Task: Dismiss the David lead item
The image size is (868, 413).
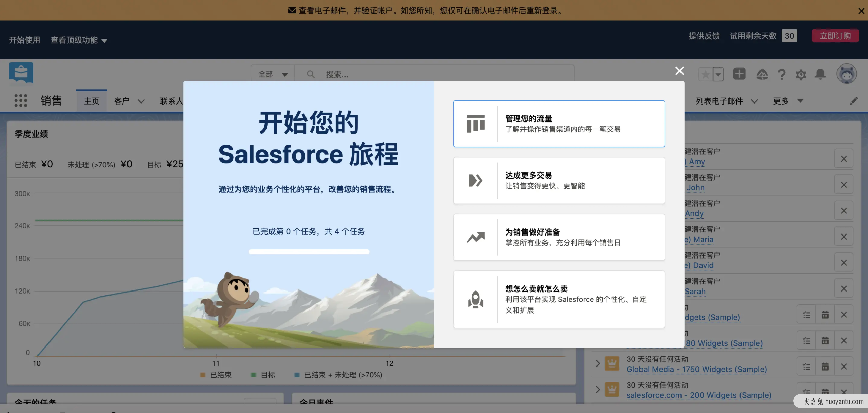Action: 844,263
